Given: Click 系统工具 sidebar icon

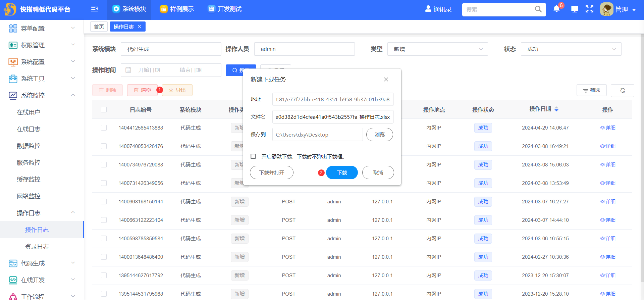Looking at the screenshot, I should [13, 79].
